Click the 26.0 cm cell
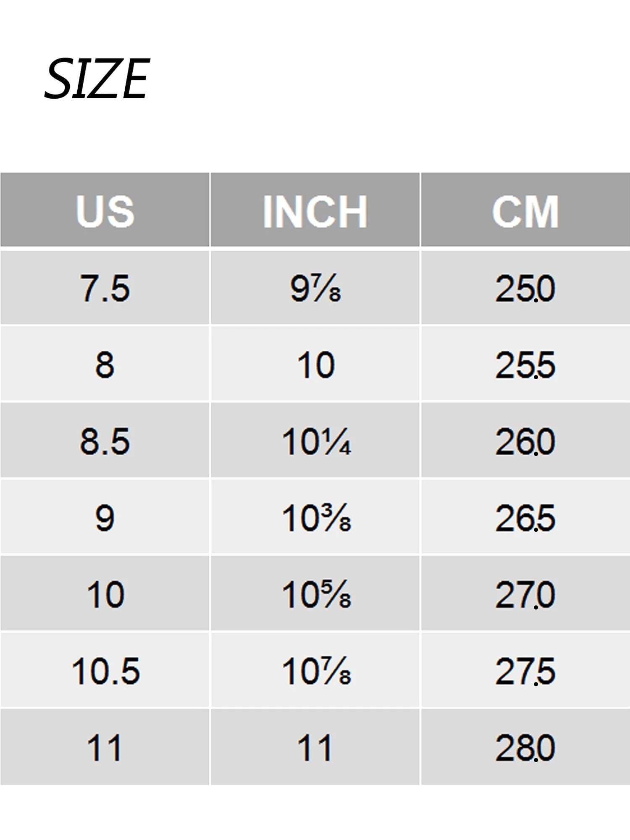Image resolution: width=630 pixels, height=840 pixels. pos(525,440)
